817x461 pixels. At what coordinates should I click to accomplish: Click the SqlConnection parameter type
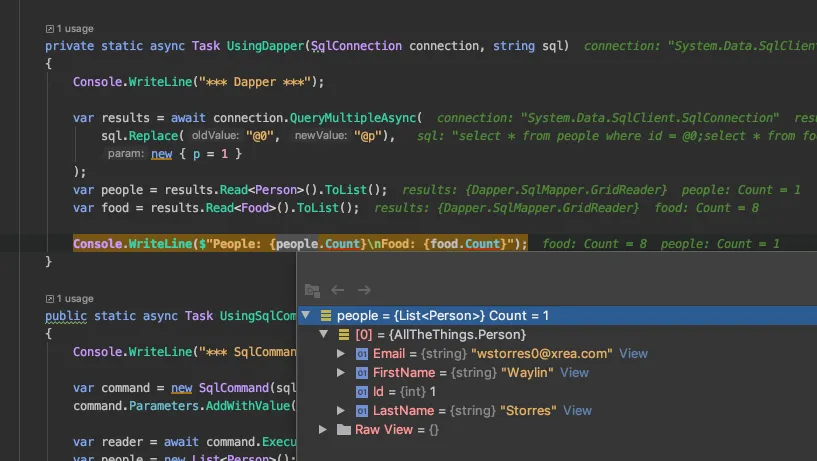pos(356,46)
